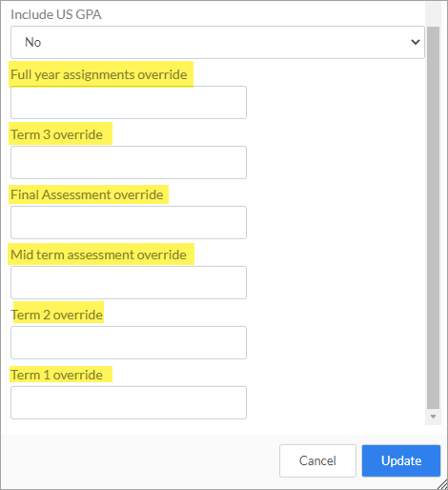Click the blue Update button
Image resolution: width=448 pixels, height=490 pixels.
(x=401, y=460)
